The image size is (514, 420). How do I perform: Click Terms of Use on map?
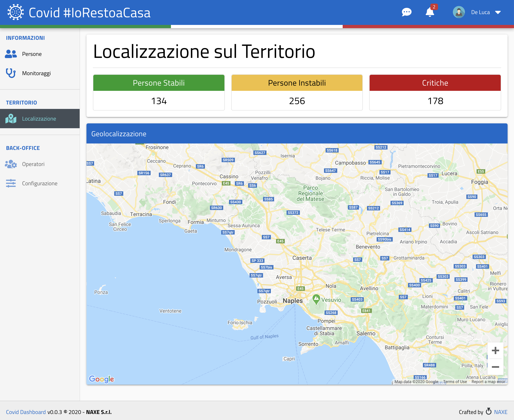455,382
